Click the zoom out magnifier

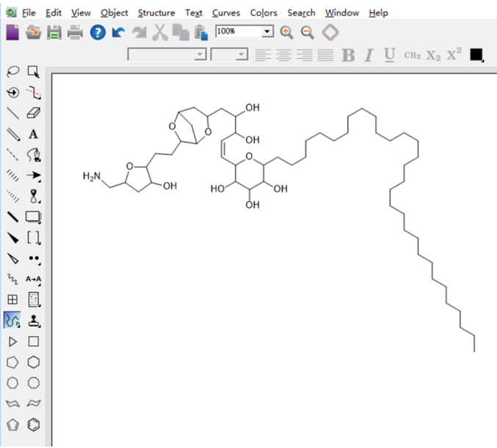[308, 32]
